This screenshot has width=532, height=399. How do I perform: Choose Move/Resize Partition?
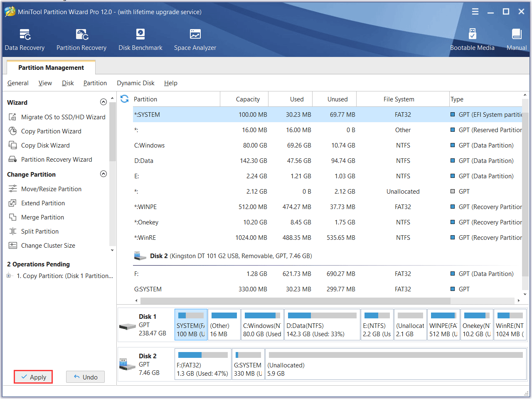click(x=45, y=189)
